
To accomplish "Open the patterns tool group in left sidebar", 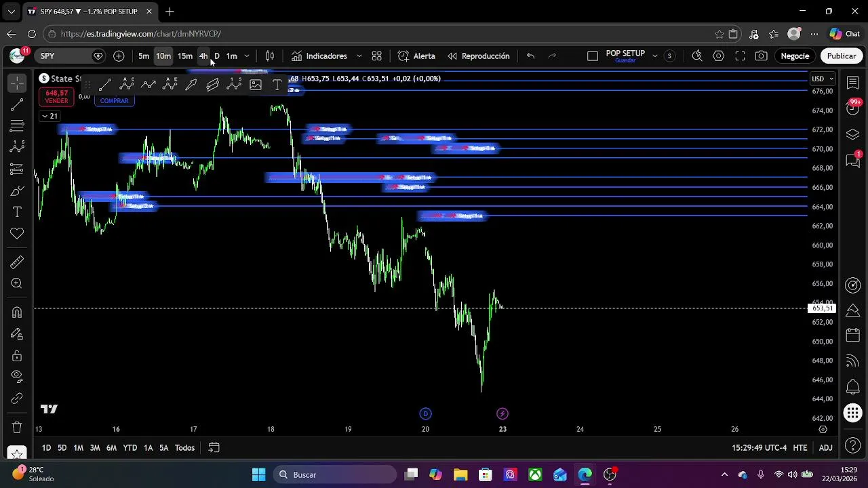I will click(17, 147).
